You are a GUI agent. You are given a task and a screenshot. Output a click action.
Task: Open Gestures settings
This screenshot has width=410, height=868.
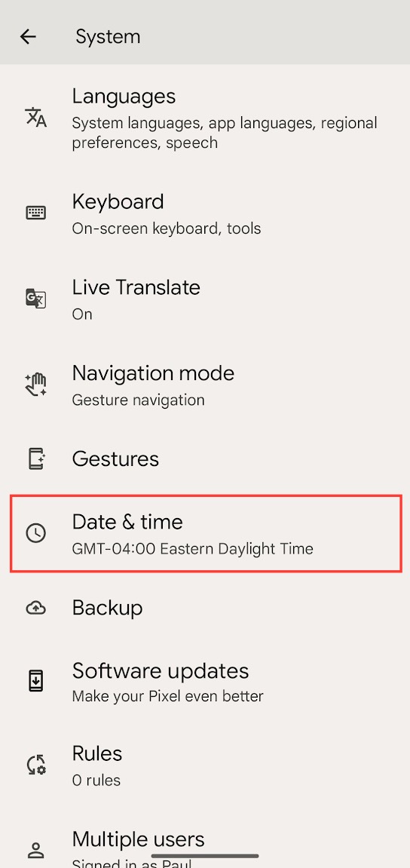tap(205, 459)
